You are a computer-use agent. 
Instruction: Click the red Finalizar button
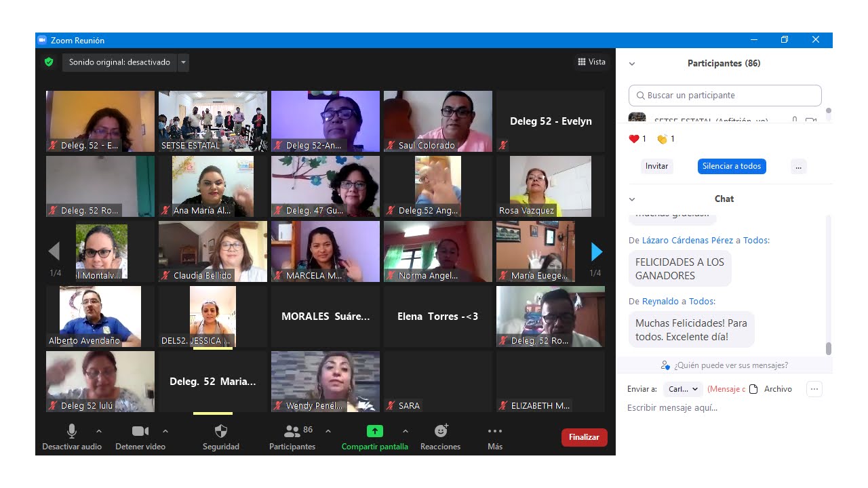(584, 437)
